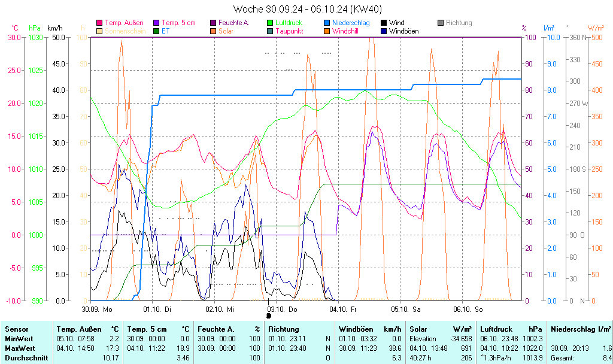The image size is (613, 364).
Task: Click the purple Feuchte A. legend swatch
Action: 213,23
